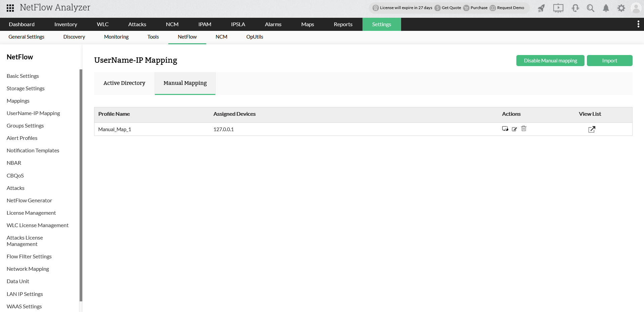
Task: Open General Settings sub-tab
Action: pyautogui.click(x=27, y=37)
